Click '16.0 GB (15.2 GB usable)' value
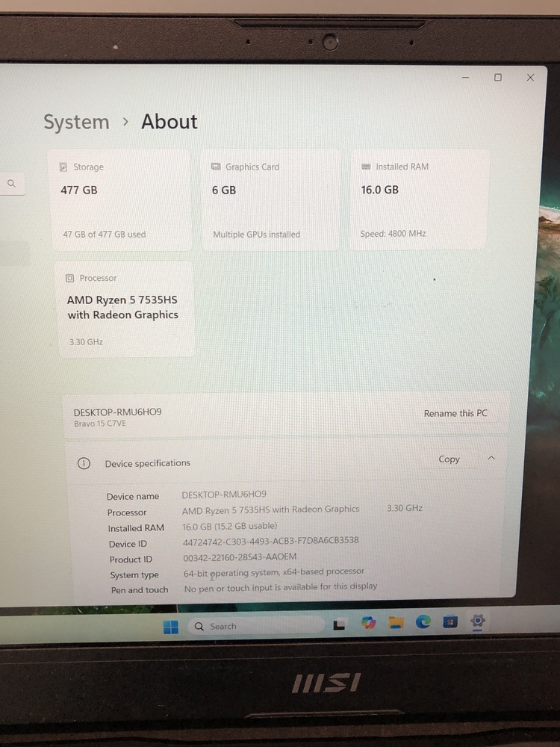The image size is (560, 747). tap(229, 526)
